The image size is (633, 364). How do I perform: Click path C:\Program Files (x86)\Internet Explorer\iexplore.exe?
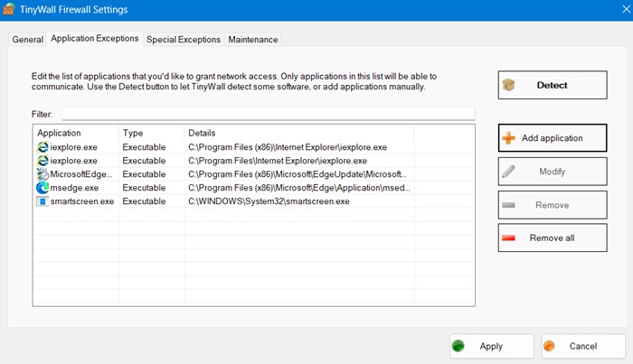coord(288,147)
